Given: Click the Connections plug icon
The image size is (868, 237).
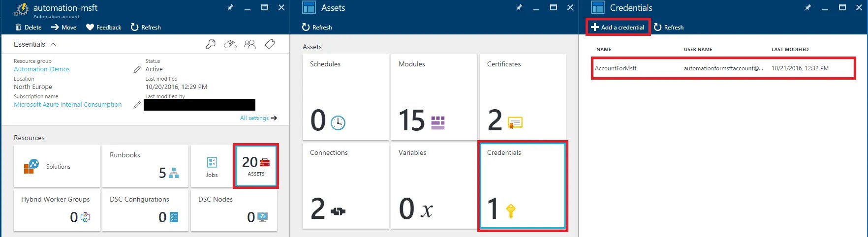Looking at the screenshot, I should (338, 211).
